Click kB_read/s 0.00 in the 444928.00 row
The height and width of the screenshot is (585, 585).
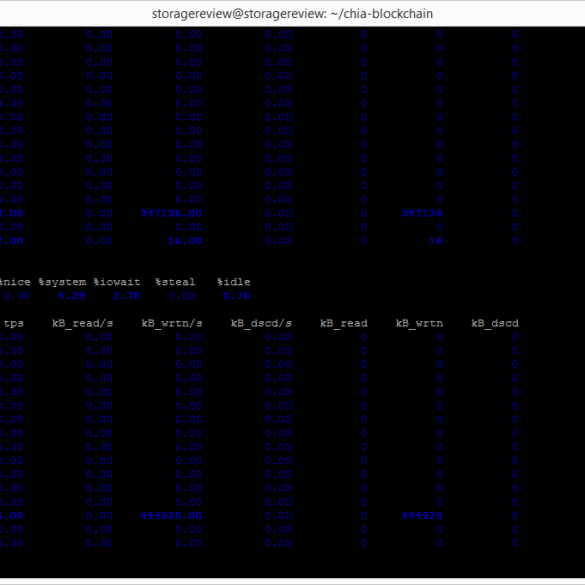pyautogui.click(x=99, y=516)
